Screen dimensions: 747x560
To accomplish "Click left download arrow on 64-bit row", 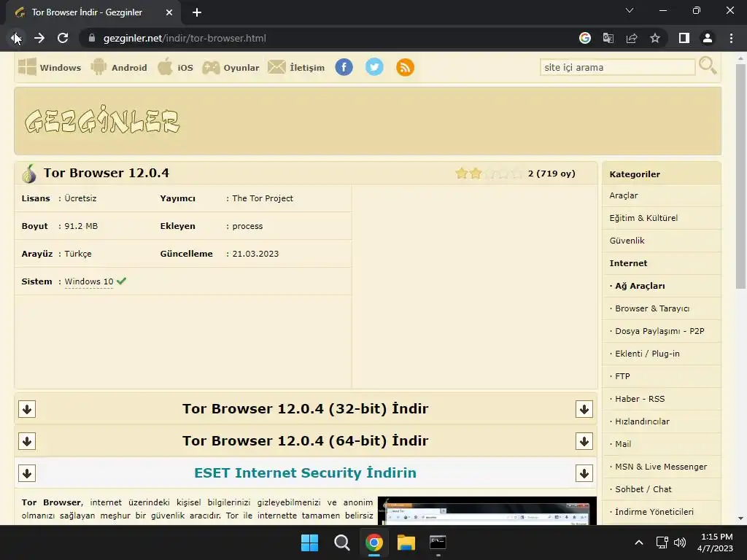I will pos(27,441).
